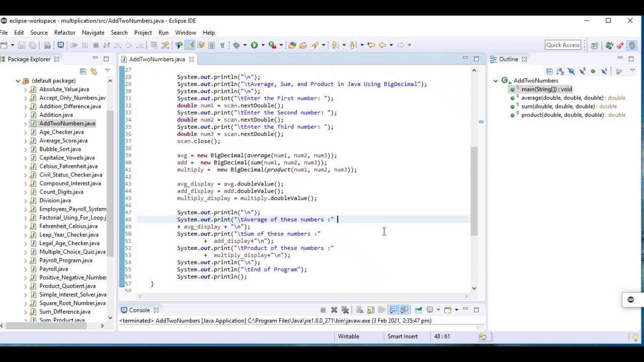Click the Smart Insert status bar entry
644x362 pixels.
point(403,336)
